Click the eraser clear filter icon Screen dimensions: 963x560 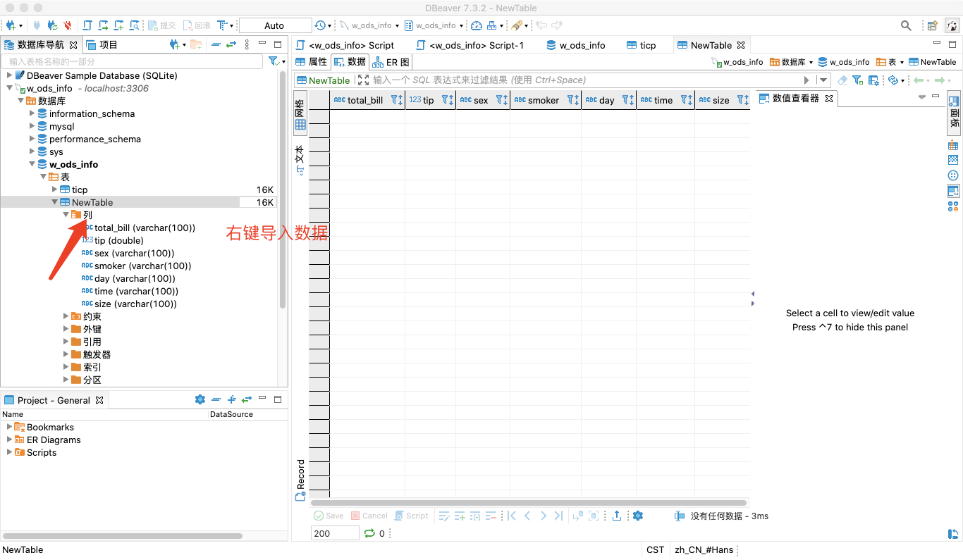tap(842, 80)
